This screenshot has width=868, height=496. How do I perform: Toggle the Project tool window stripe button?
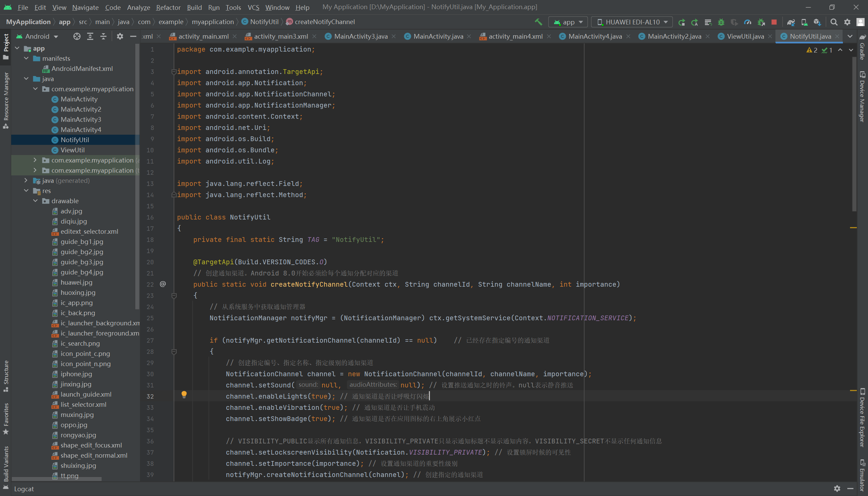[6, 46]
